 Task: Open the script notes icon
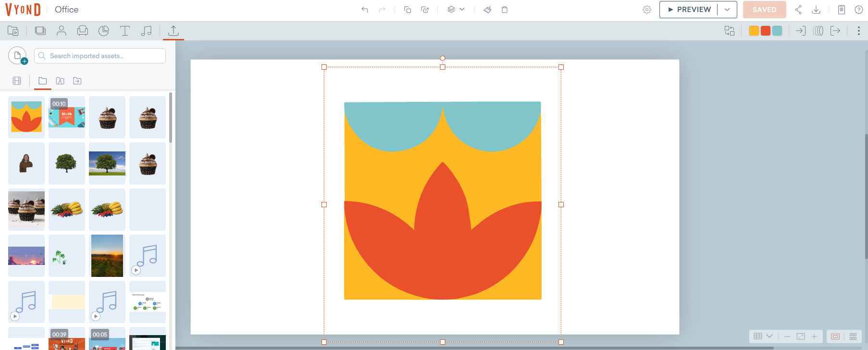841,10
